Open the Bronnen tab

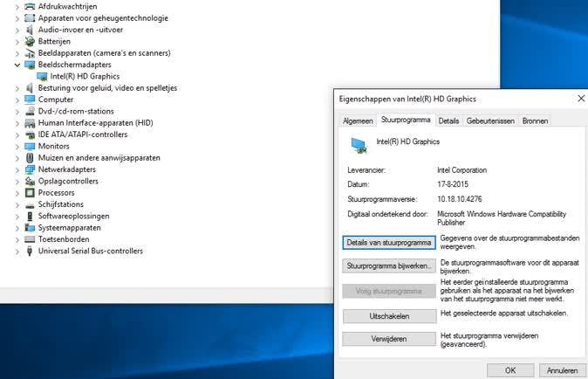point(535,121)
